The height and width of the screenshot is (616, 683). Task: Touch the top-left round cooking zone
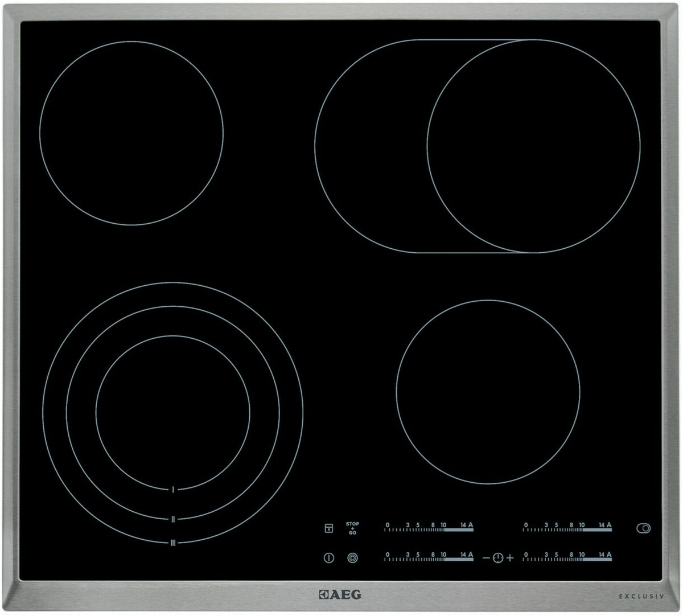click(x=131, y=133)
